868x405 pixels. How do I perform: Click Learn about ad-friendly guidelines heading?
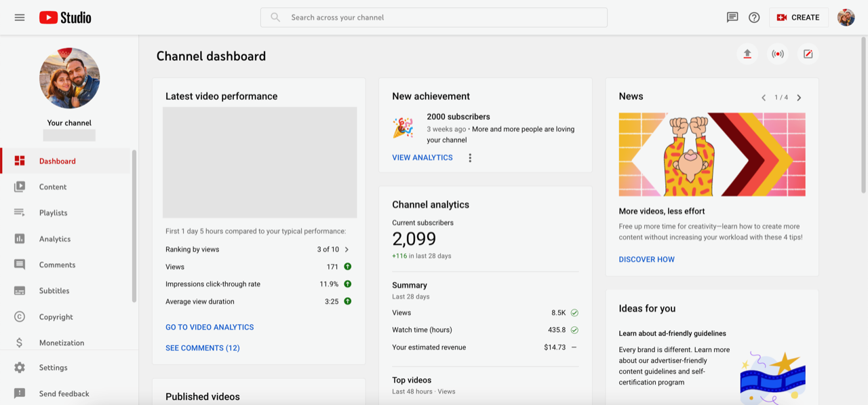(x=673, y=334)
